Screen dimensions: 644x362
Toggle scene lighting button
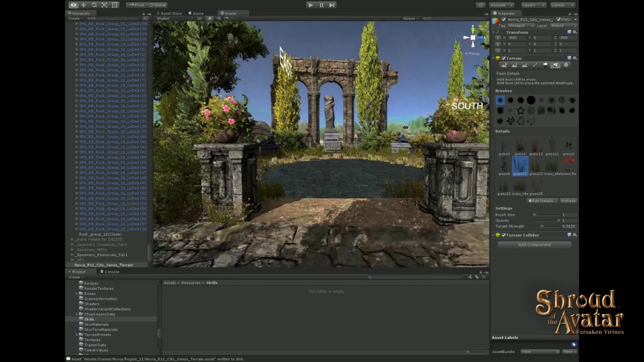(210, 19)
